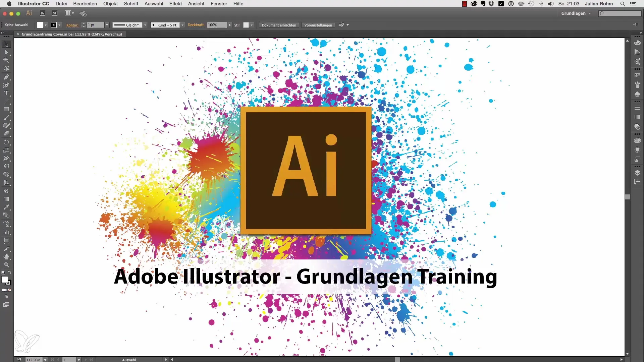Viewport: 644px width, 362px height.
Task: Select the Pen tool
Action: (x=6, y=77)
